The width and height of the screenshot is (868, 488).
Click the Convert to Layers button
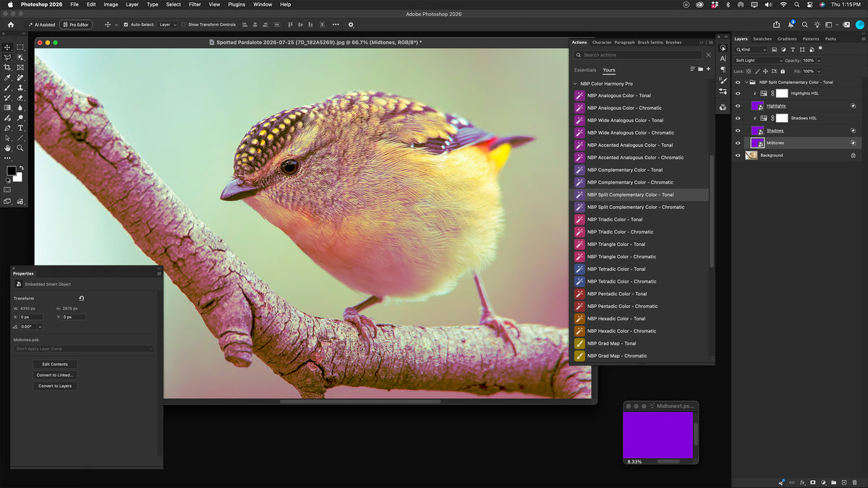point(55,386)
